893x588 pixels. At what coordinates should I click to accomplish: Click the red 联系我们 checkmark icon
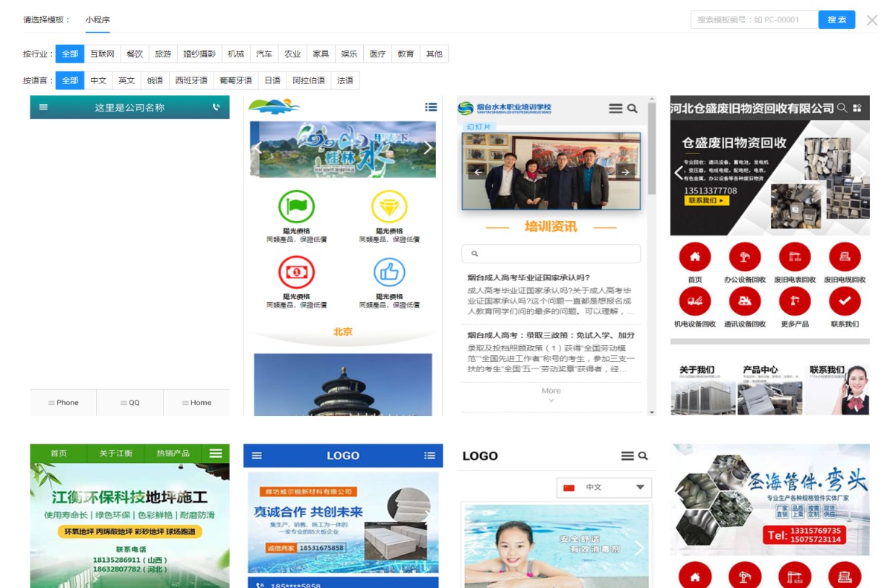pyautogui.click(x=845, y=301)
